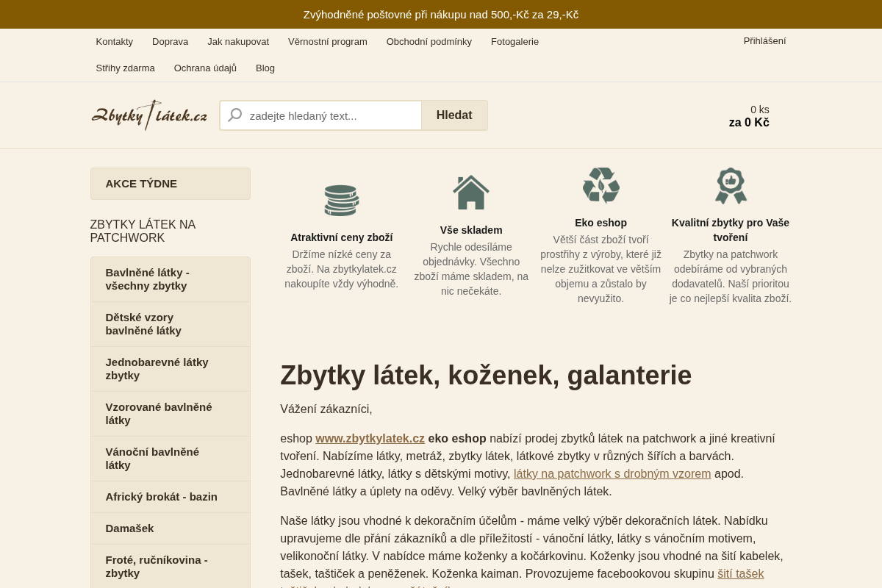Open the Kontakty page
This screenshot has height=588, width=882.
pos(115,42)
